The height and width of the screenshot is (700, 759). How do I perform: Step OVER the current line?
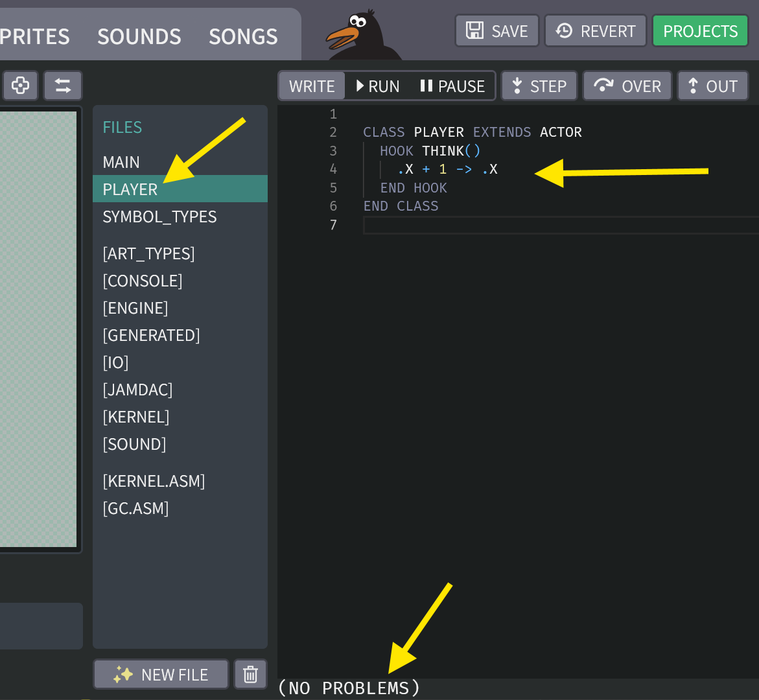627,86
